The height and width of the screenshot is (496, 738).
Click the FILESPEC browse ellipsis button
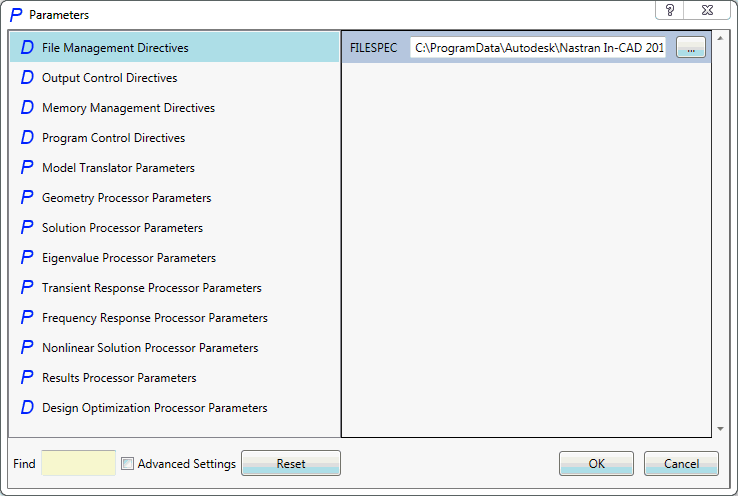coord(690,48)
